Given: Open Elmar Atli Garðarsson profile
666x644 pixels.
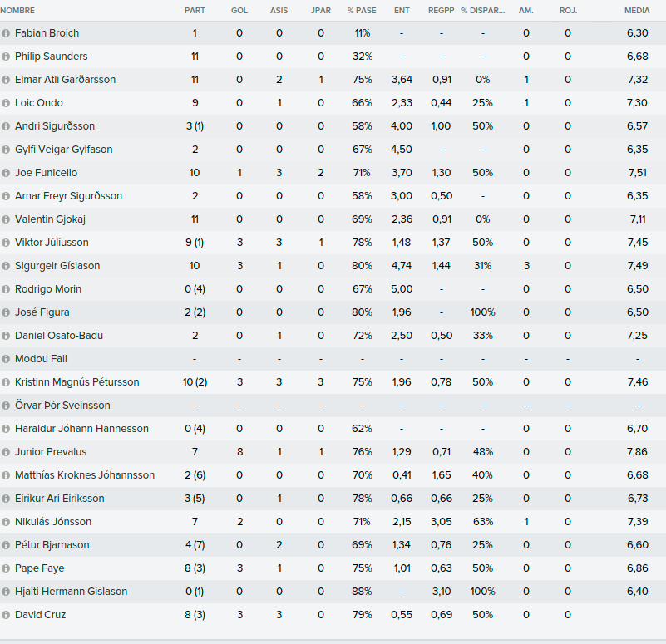Looking at the screenshot, I should (65, 80).
